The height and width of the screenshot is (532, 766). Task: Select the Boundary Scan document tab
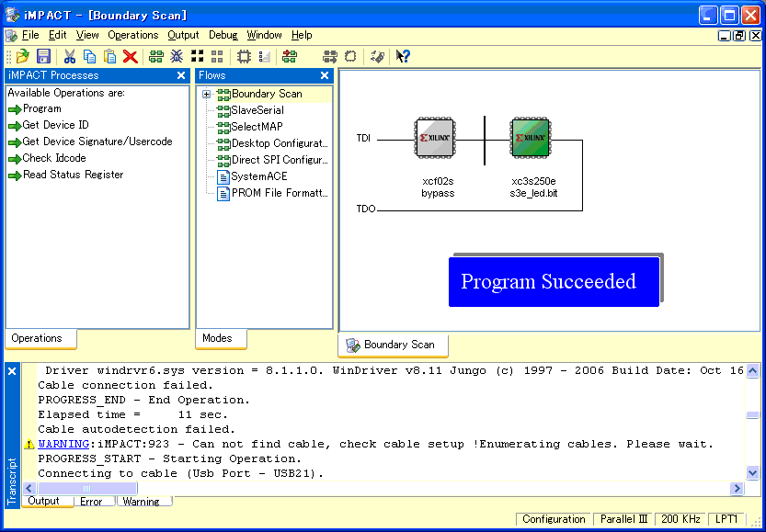(393, 345)
